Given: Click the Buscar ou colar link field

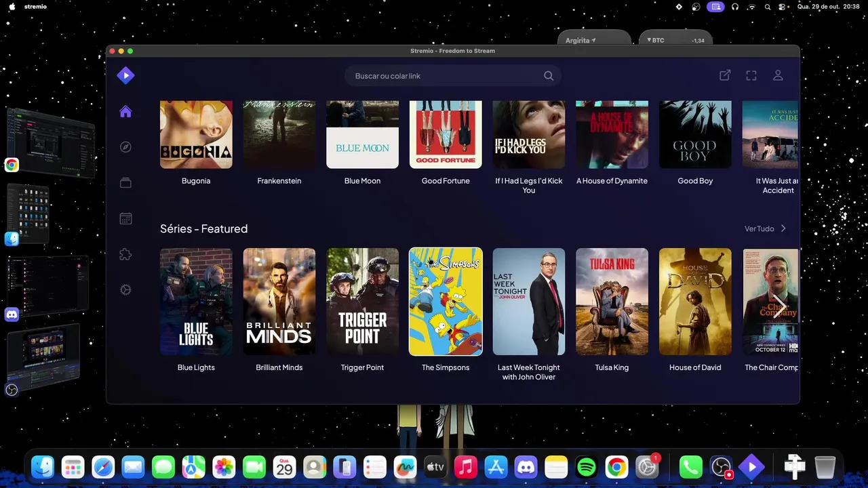Looking at the screenshot, I should (x=453, y=76).
